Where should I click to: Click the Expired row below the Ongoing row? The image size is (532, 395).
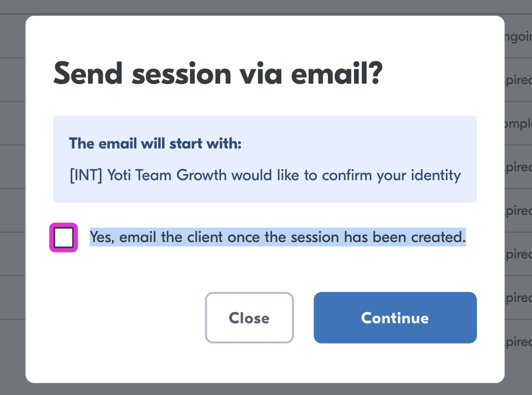(x=518, y=80)
